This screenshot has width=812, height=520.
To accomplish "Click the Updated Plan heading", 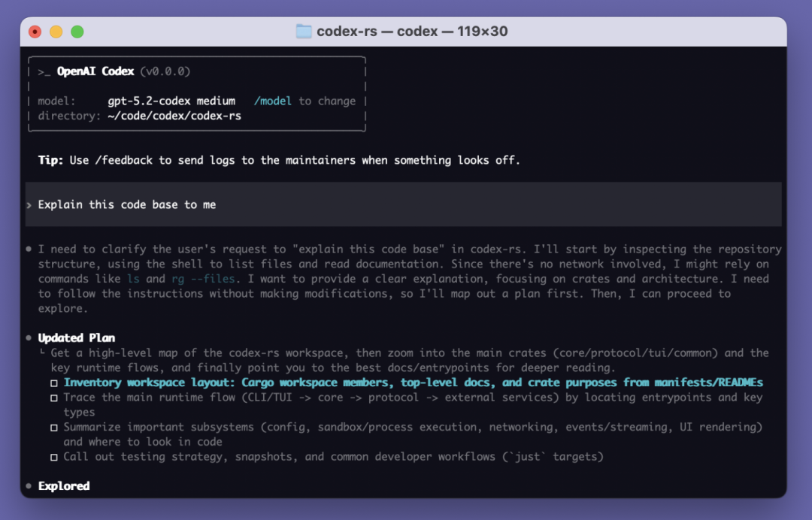I will pos(77,338).
